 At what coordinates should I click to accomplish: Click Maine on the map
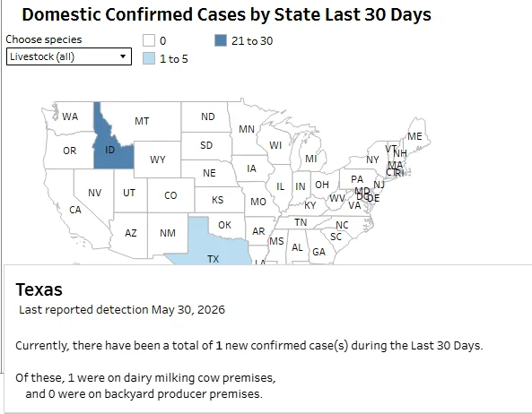pyautogui.click(x=414, y=136)
